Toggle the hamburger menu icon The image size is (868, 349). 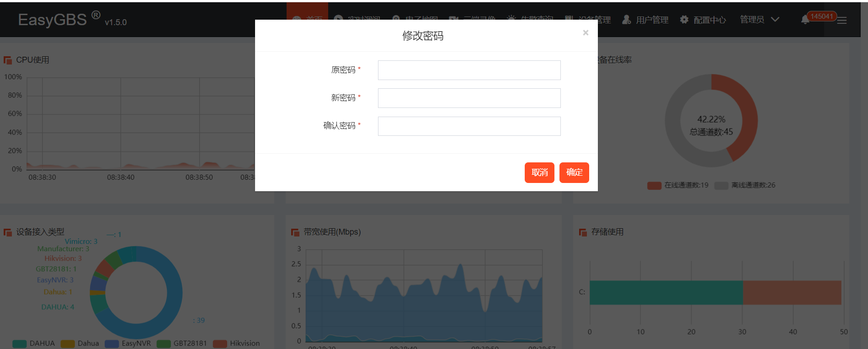pos(842,20)
